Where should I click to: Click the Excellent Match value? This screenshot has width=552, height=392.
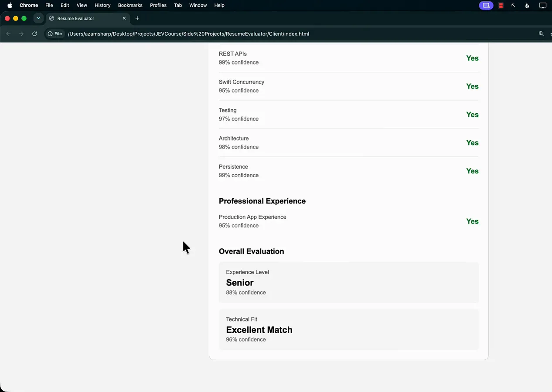[259, 330]
